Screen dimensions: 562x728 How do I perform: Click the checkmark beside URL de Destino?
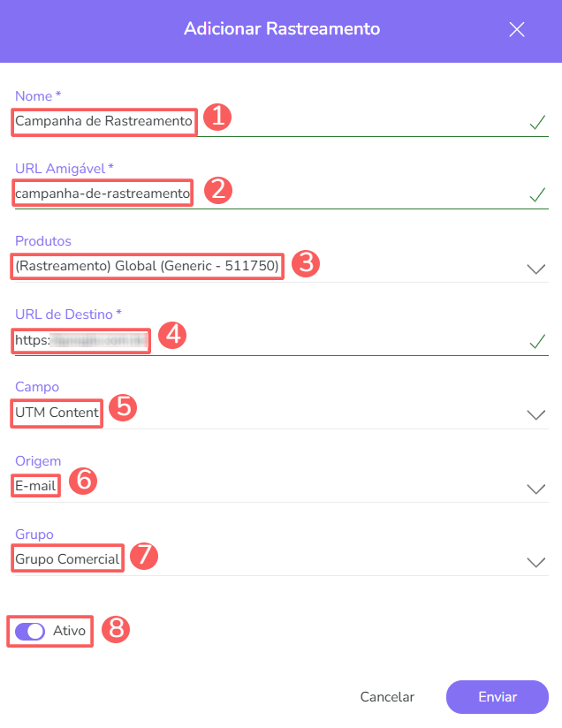536,341
